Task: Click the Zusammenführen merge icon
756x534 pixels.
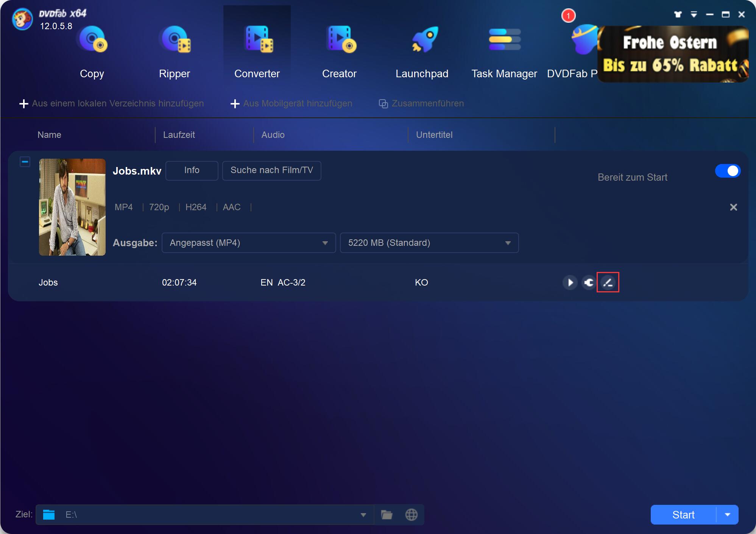Action: [383, 104]
